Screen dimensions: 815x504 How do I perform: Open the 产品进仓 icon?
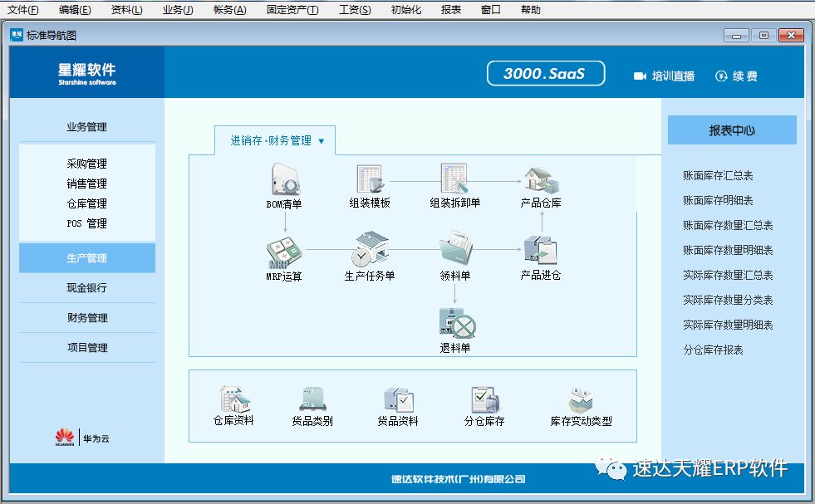[541, 252]
